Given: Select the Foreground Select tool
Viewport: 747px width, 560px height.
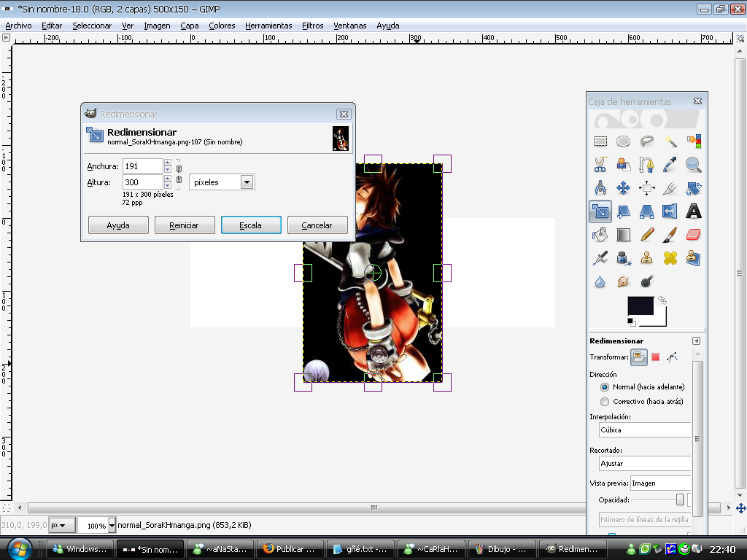Looking at the screenshot, I should pos(623,165).
